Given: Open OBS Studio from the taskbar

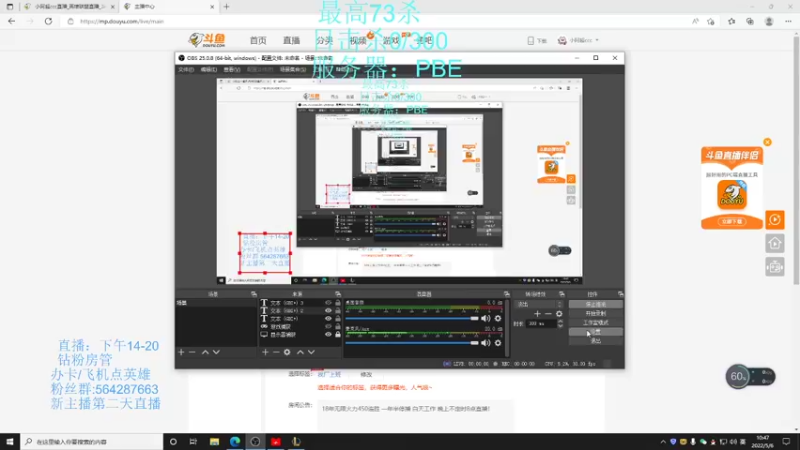Looking at the screenshot, I should pyautogui.click(x=255, y=442).
